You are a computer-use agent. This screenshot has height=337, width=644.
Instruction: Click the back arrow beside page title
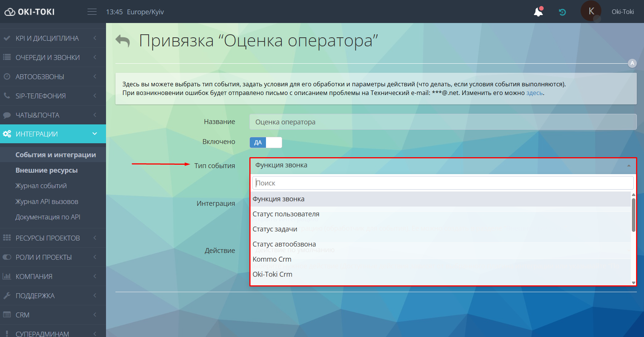coord(123,41)
